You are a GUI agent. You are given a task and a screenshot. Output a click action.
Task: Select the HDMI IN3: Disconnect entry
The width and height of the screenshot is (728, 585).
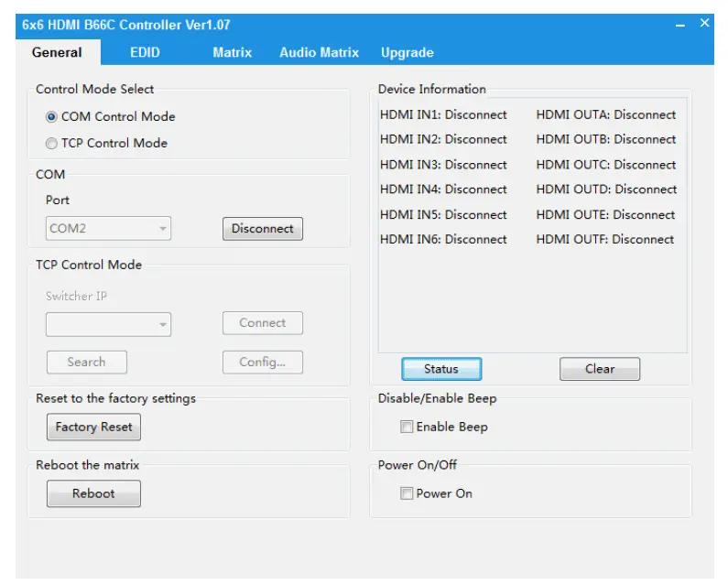[443, 165]
